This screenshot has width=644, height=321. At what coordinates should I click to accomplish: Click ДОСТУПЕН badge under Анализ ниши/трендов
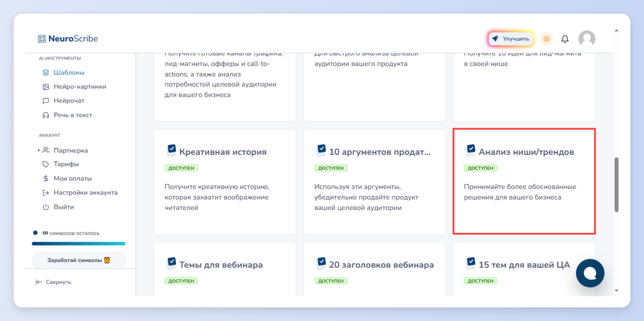[481, 168]
